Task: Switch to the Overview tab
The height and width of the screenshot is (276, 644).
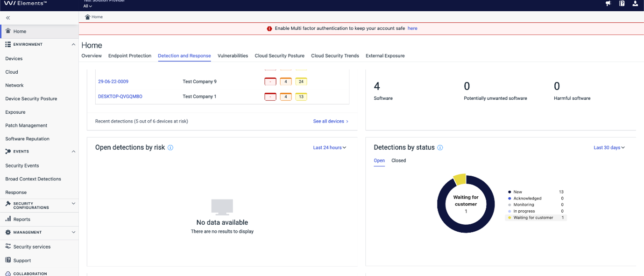Action: (x=92, y=56)
